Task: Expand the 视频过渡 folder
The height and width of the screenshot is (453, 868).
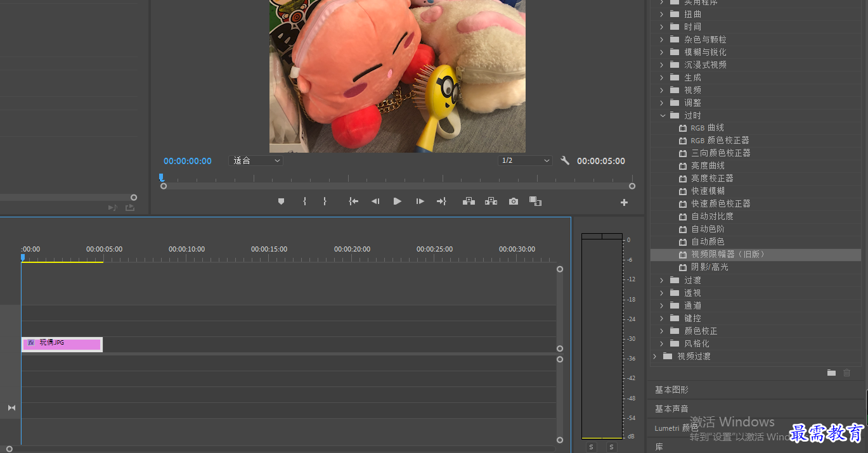Action: pyautogui.click(x=655, y=356)
